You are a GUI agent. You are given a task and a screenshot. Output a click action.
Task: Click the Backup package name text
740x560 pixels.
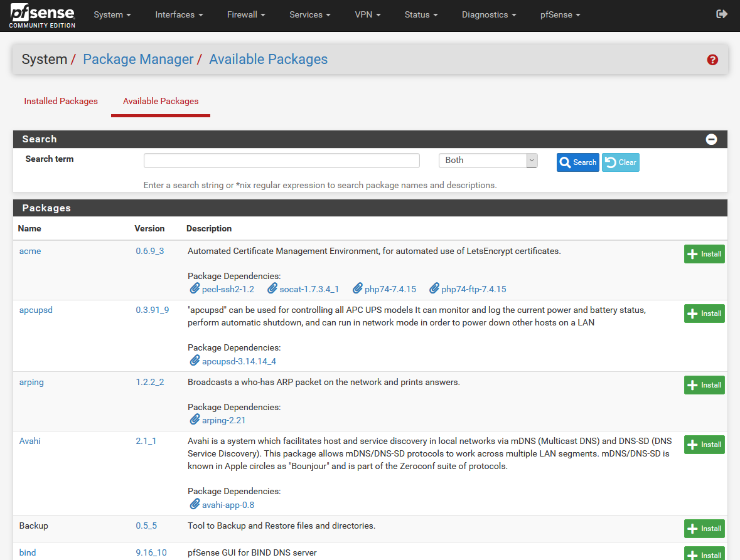[33, 526]
